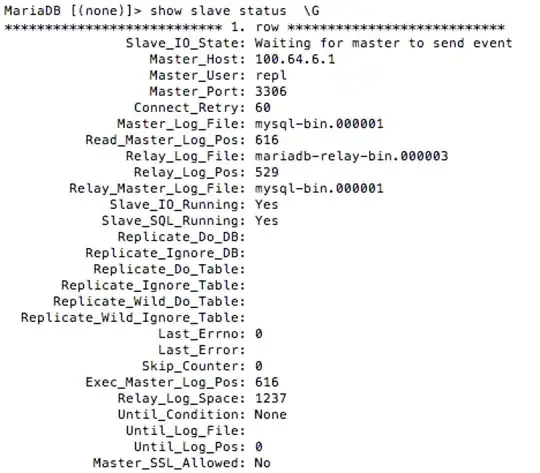Click the Read_Master_Log_Pos value 616

[267, 140]
